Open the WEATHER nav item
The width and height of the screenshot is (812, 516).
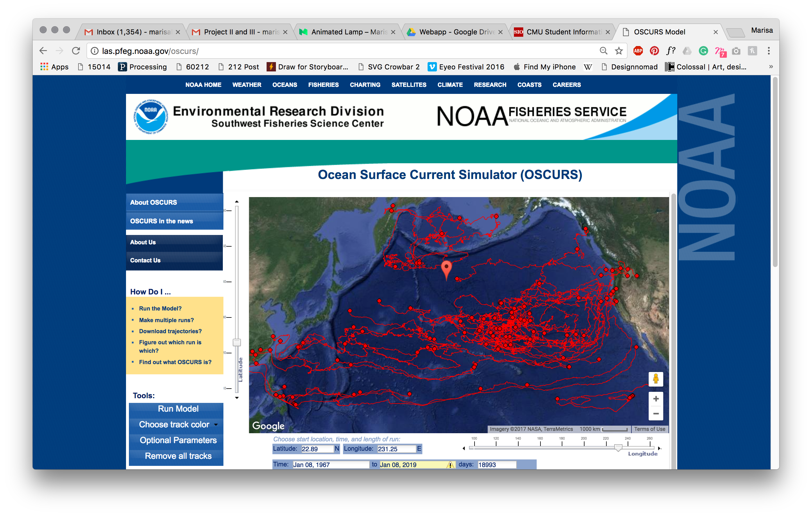(247, 85)
